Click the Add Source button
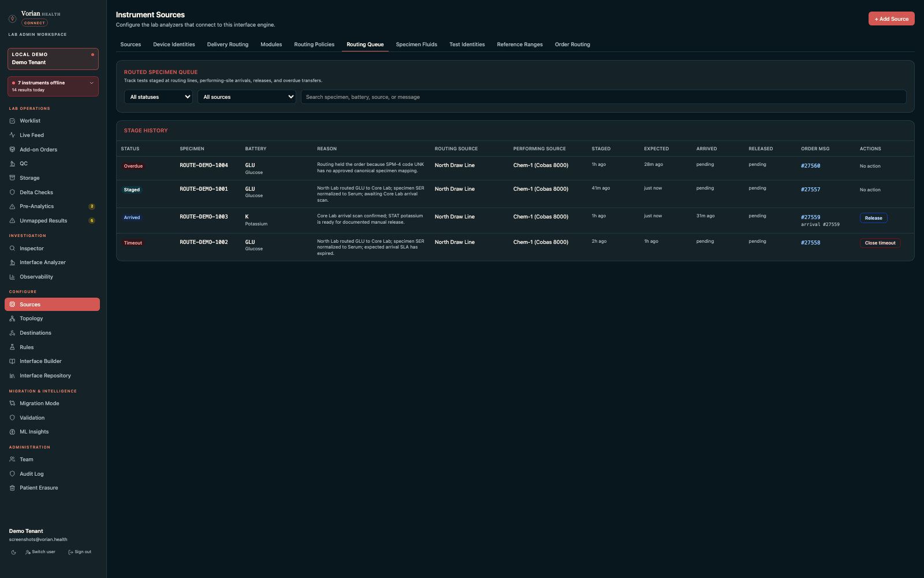The image size is (924, 578). point(891,19)
